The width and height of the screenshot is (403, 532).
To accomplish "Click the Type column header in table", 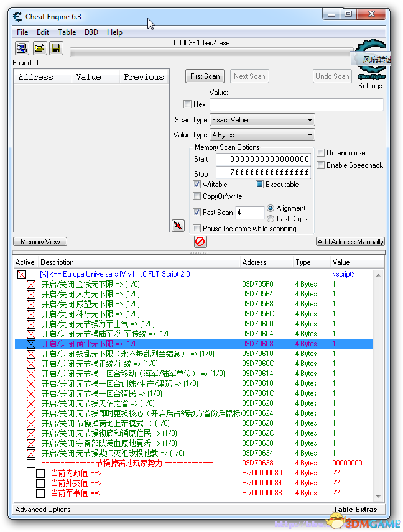I will coord(312,262).
